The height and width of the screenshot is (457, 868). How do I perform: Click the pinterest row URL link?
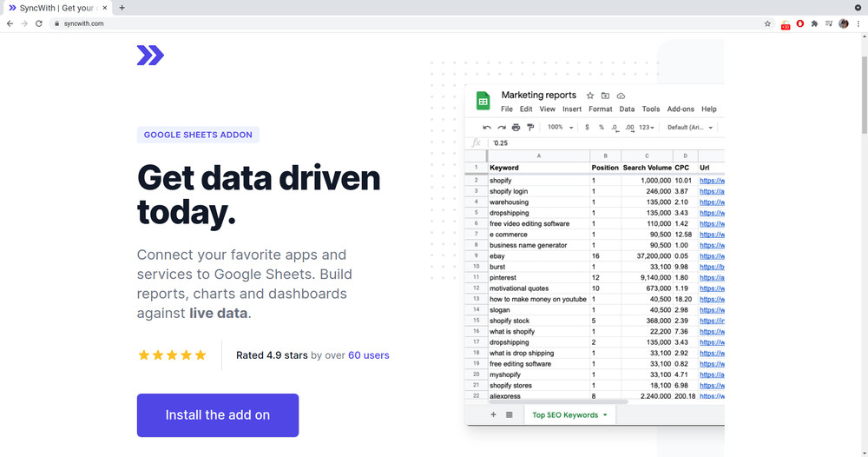[x=712, y=277]
